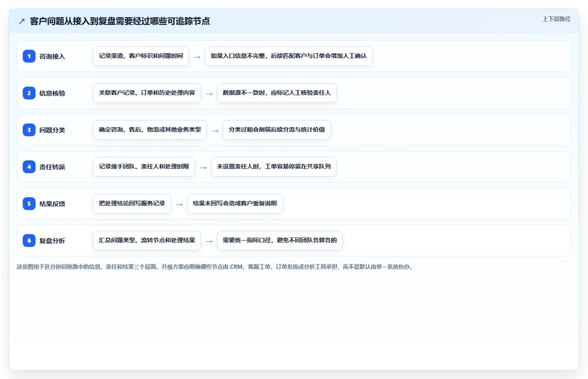Select the 信息核验 step label
Image resolution: width=588 pixels, height=379 pixels.
[52, 93]
